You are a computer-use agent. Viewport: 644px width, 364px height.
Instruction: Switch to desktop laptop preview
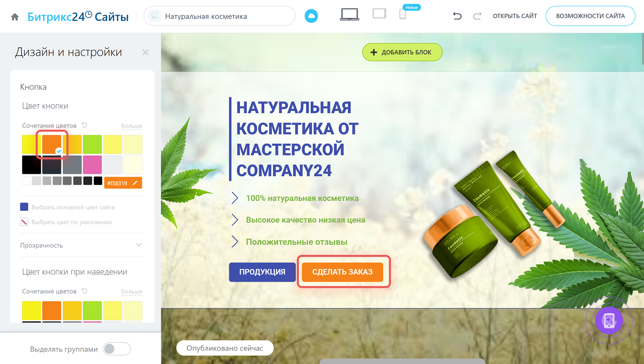tap(350, 15)
